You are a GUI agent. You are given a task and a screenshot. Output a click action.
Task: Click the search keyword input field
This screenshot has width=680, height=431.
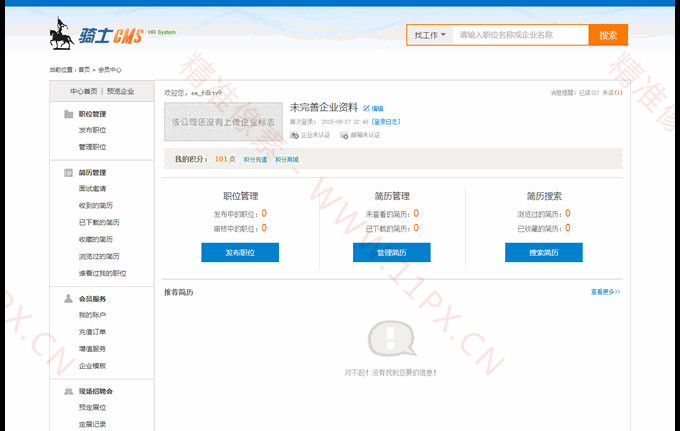click(x=520, y=35)
